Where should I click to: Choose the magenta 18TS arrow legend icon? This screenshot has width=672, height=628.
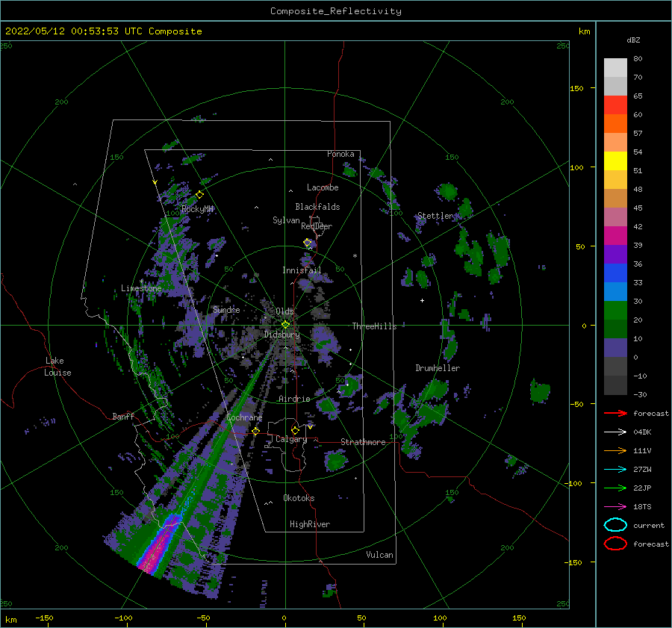click(x=615, y=507)
